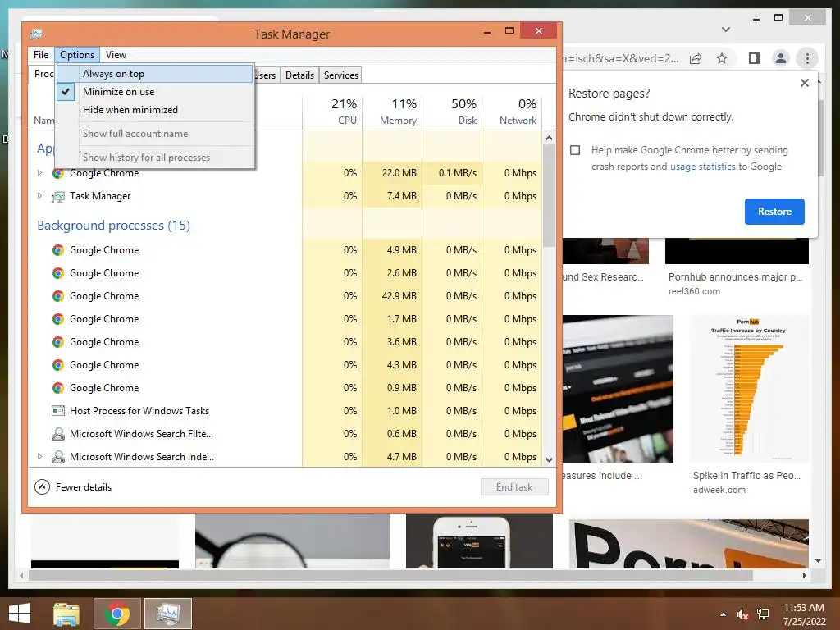Click Microsoft Windows Search Indexer icon
This screenshot has height=630, width=840.
58,457
